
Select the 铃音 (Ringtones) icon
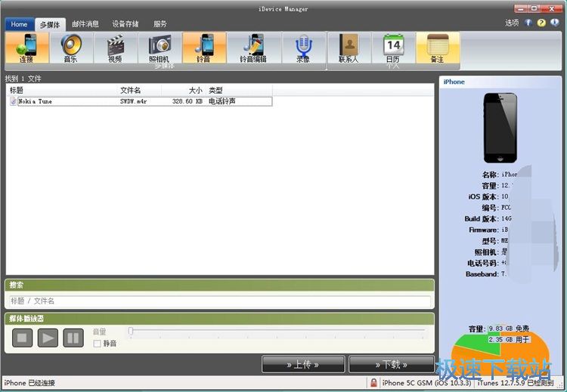point(204,48)
